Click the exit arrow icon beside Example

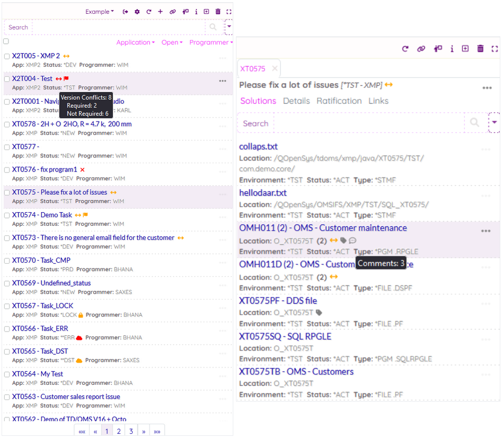pos(125,12)
